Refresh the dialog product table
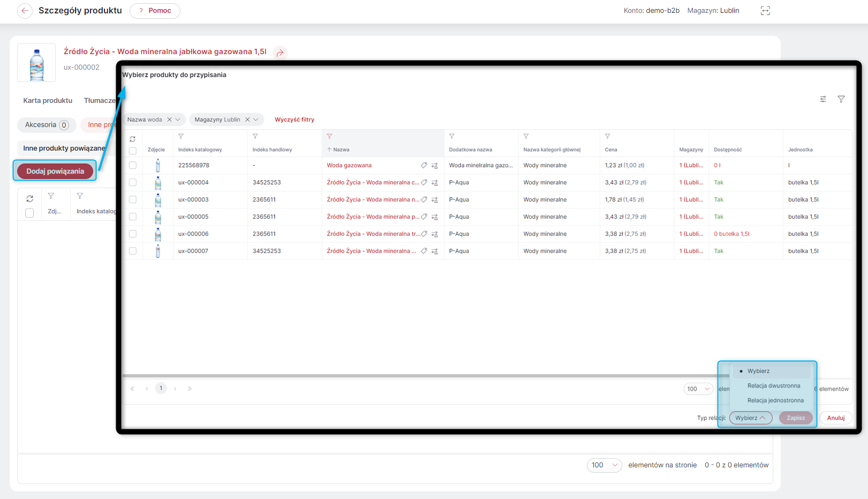Screen dimensions: 868x499 coord(132,139)
